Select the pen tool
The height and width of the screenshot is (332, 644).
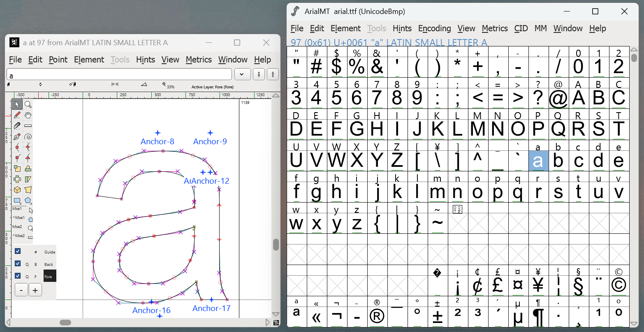coord(17,136)
